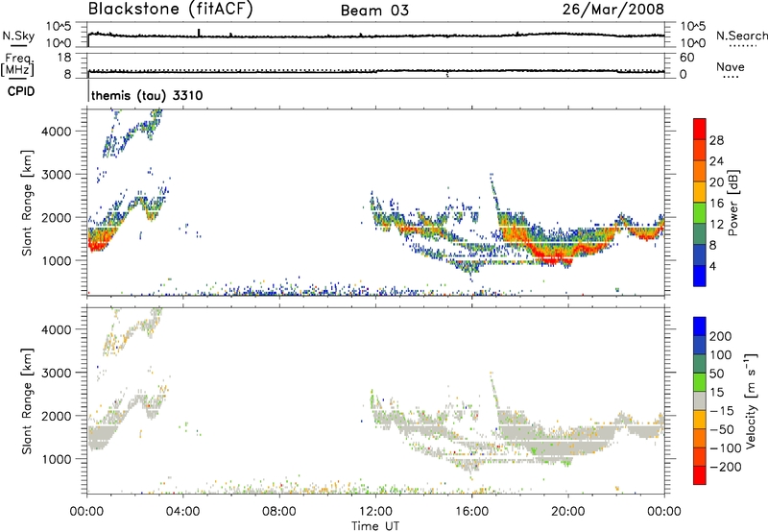Viewport: 768px width, 532px height.
Task: Click '1000' tick on the velocity panel
Action: pos(57,459)
